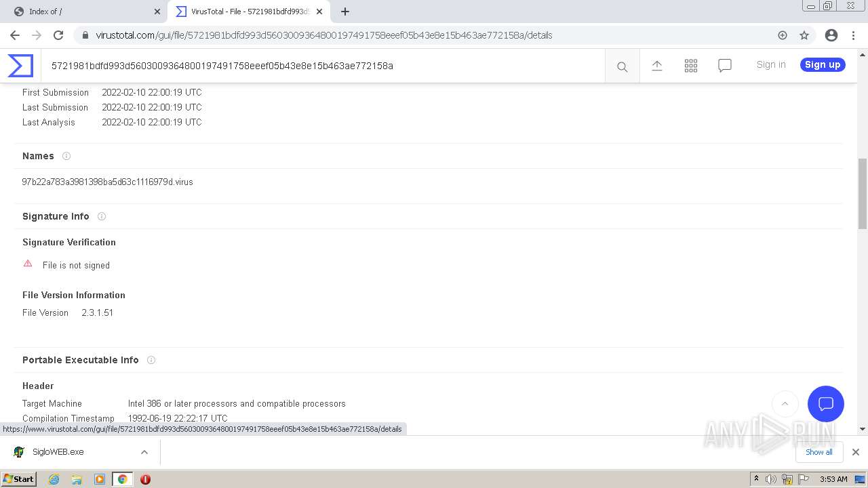Screen dimensions: 868x488
Task: Show hidden system tray icons
Action: pos(756,479)
